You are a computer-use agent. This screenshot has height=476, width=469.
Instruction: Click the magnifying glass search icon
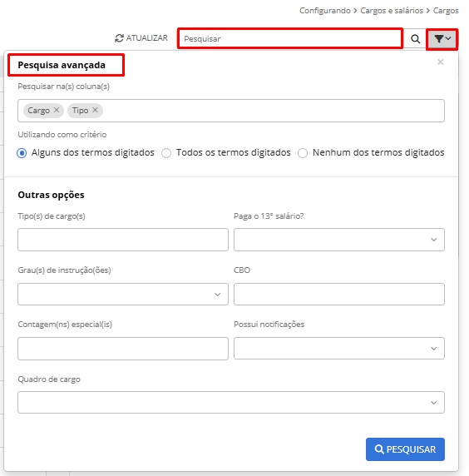415,39
